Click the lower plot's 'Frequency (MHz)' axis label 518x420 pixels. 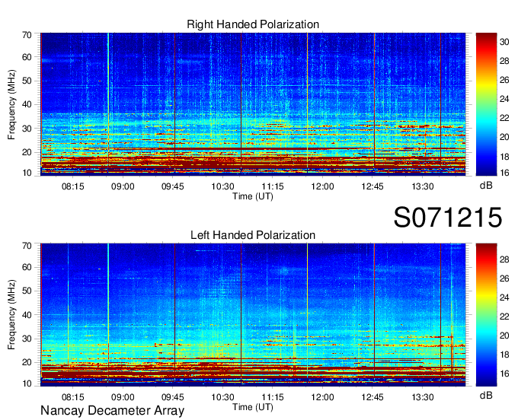pyautogui.click(x=11, y=315)
